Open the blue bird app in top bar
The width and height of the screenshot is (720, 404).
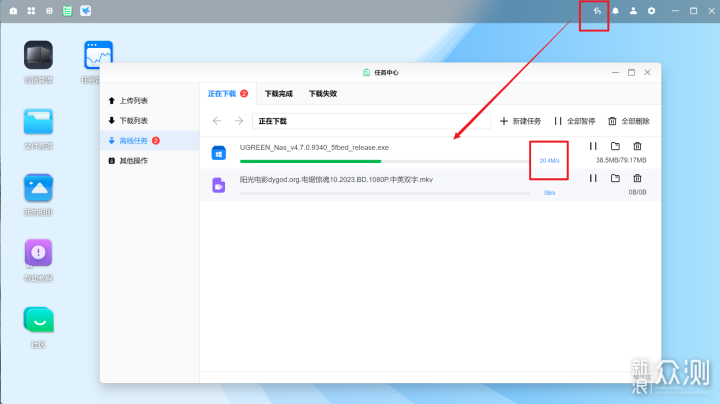[x=85, y=11]
